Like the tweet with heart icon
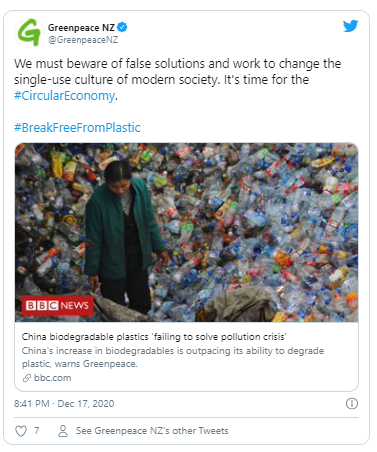This screenshot has width=377, height=452. click(21, 431)
